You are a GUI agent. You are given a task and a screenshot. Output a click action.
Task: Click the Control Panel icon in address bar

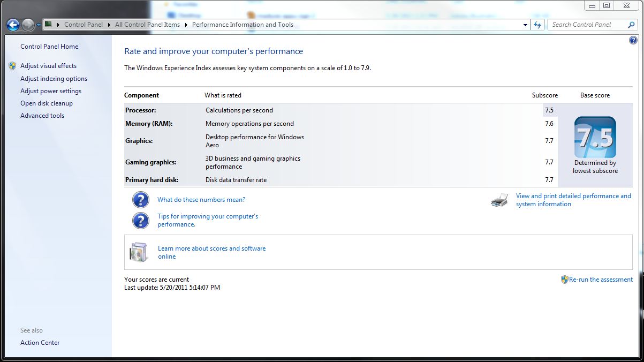[x=48, y=24]
